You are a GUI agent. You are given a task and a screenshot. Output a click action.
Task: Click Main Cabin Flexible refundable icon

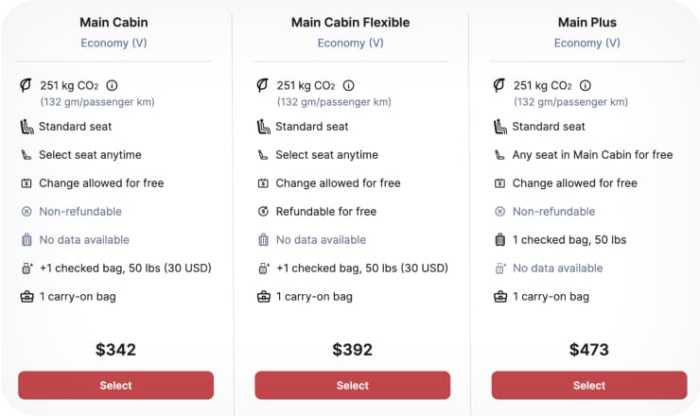[263, 212]
